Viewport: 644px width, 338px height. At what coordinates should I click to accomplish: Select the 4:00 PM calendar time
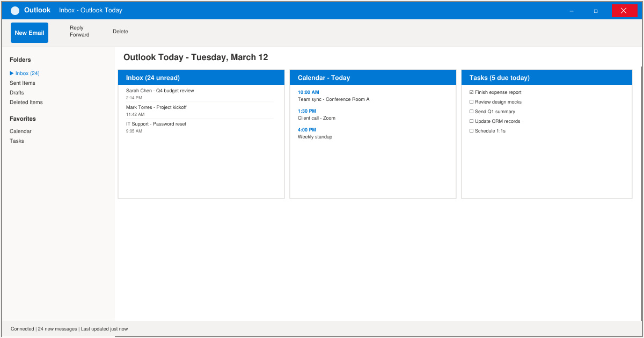click(x=307, y=130)
